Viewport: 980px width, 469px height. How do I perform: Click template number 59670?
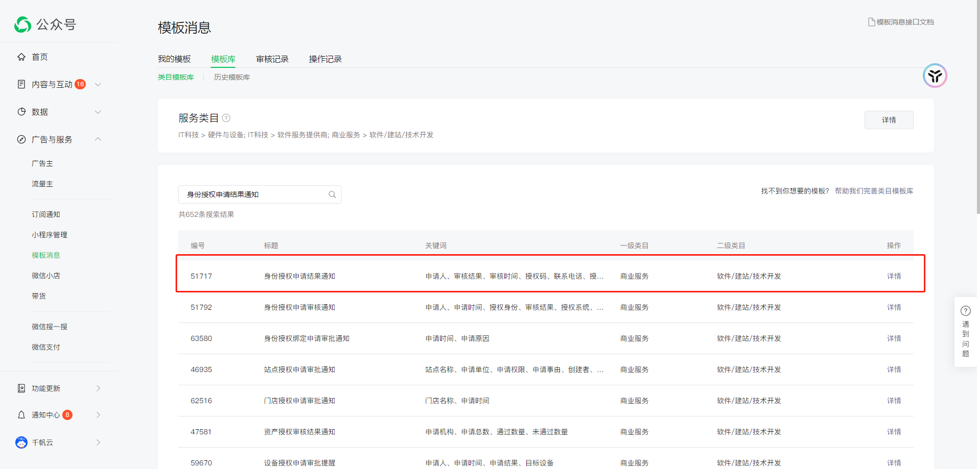[x=201, y=463]
